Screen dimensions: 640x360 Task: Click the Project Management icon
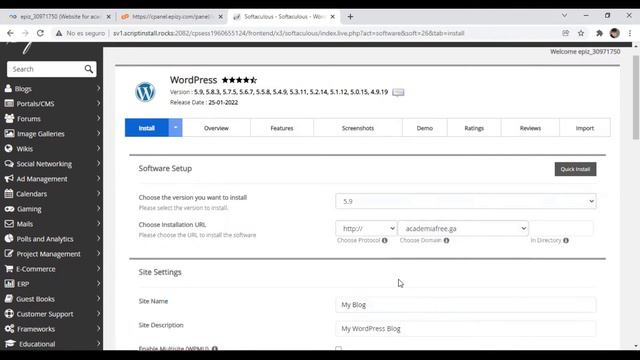tap(9, 254)
